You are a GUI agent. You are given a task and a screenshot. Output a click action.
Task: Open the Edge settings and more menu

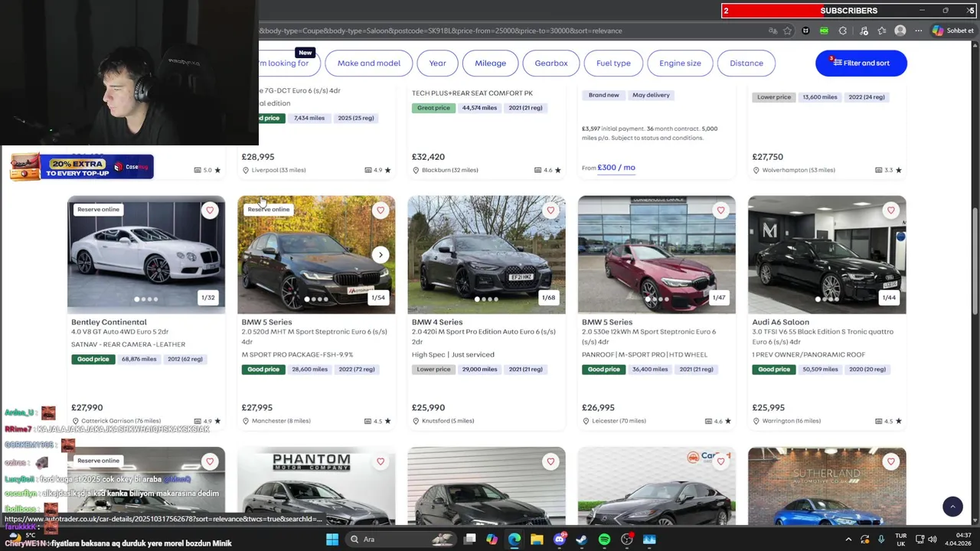(917, 31)
